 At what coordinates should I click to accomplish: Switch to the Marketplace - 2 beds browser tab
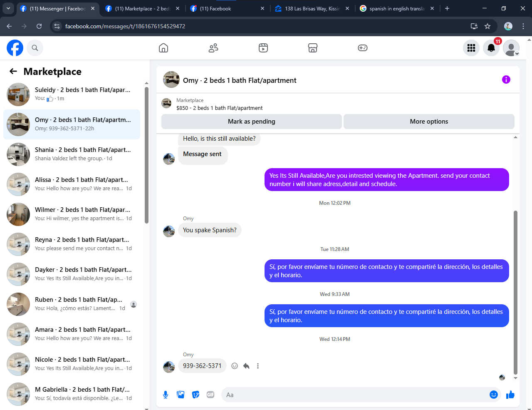pyautogui.click(x=141, y=8)
